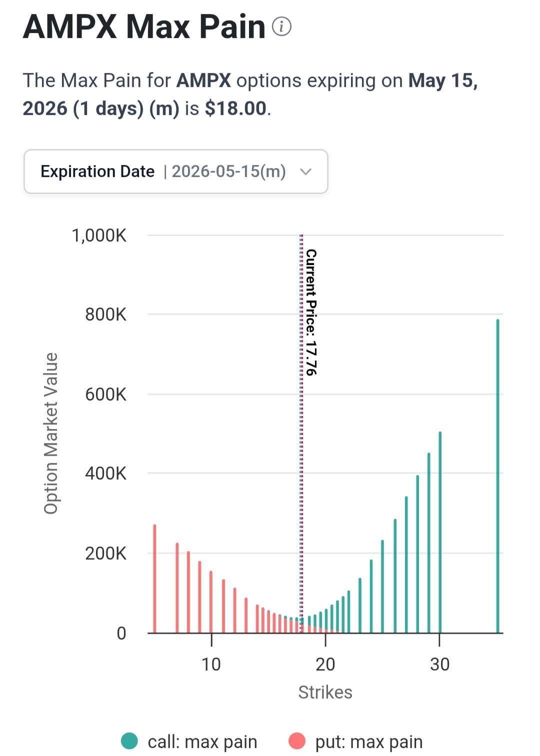The image size is (540, 756).
Task: Click the bold $18.00 max pain value
Action: coord(235,108)
